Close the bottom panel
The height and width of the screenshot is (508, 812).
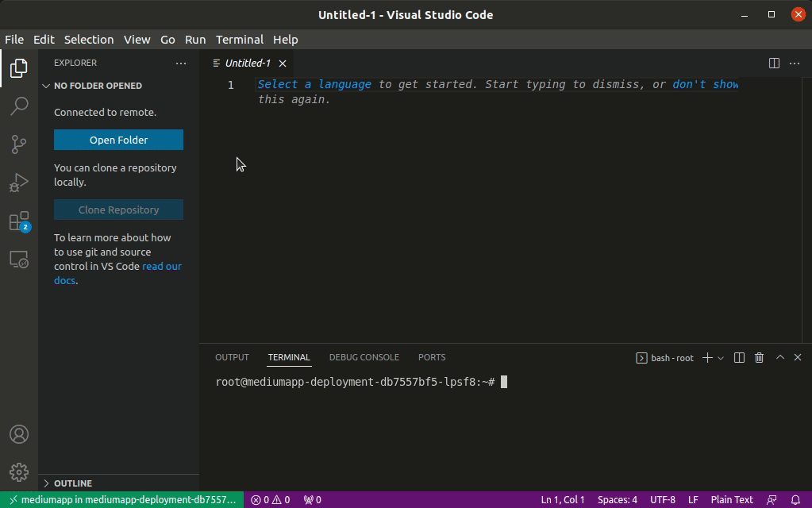click(x=798, y=357)
